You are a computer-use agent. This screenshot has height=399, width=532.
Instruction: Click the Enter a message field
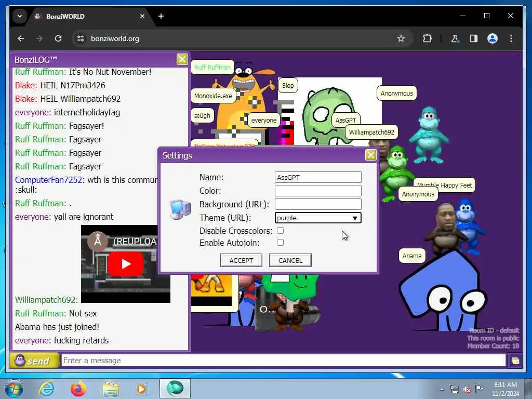click(x=283, y=361)
